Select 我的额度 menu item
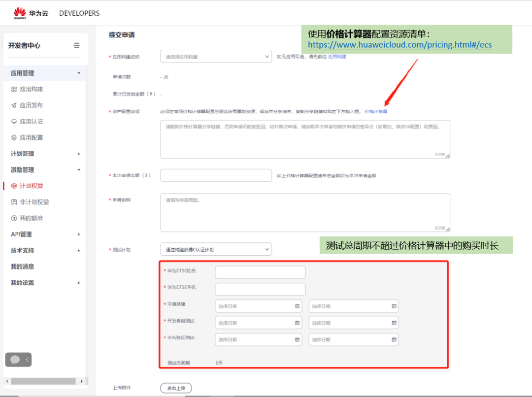 [x=31, y=218]
